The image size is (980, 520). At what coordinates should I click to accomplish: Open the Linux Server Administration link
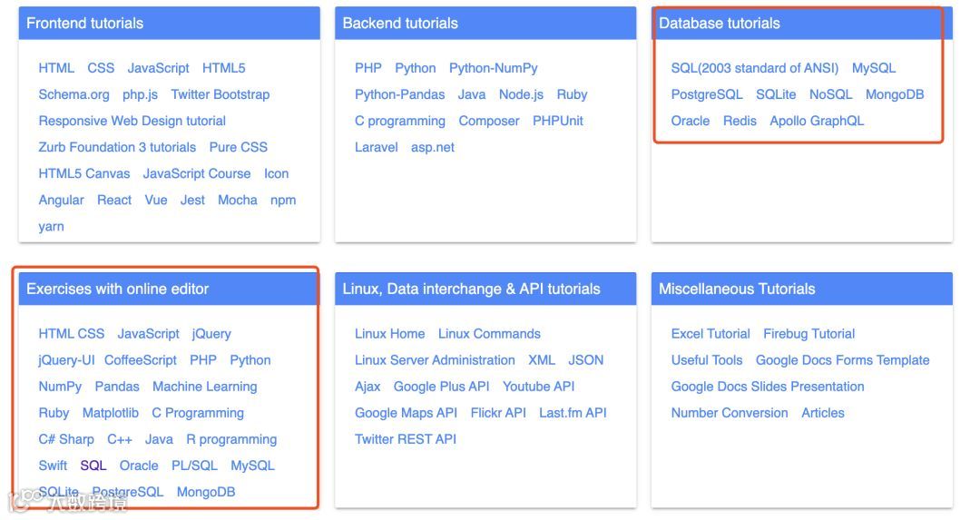pyautogui.click(x=435, y=360)
